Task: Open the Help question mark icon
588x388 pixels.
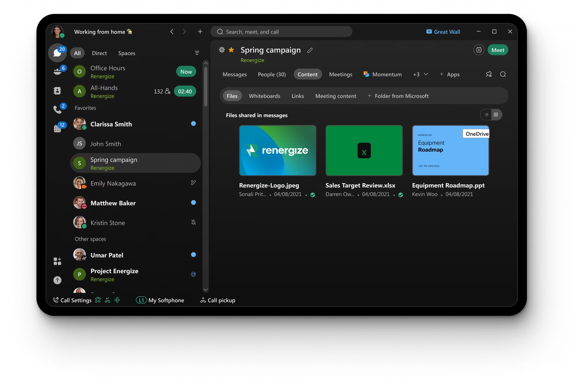Action: pos(57,280)
